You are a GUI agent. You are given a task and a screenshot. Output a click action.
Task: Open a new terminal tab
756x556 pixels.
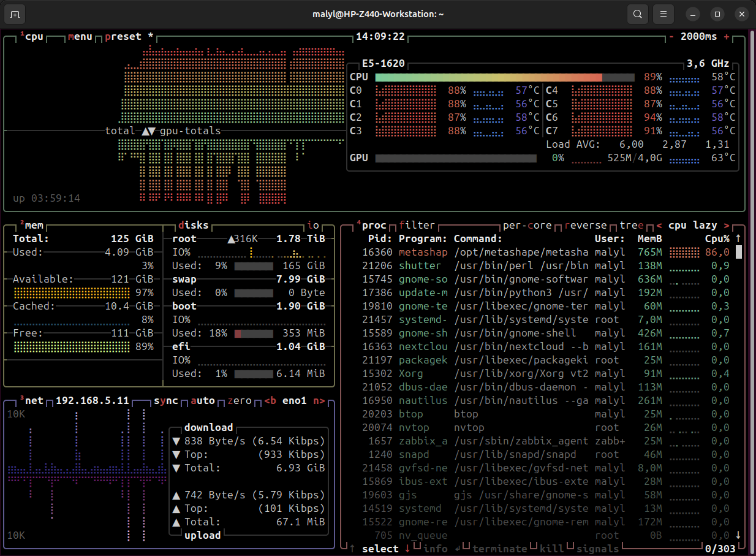pyautogui.click(x=15, y=14)
